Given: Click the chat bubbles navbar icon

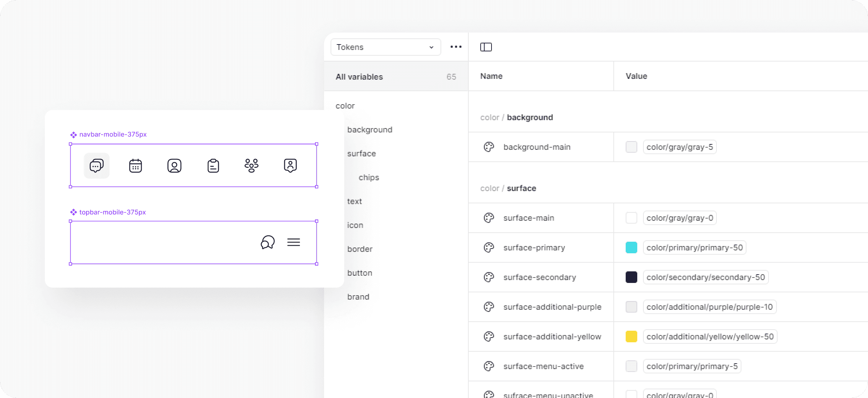Looking at the screenshot, I should coord(97,166).
